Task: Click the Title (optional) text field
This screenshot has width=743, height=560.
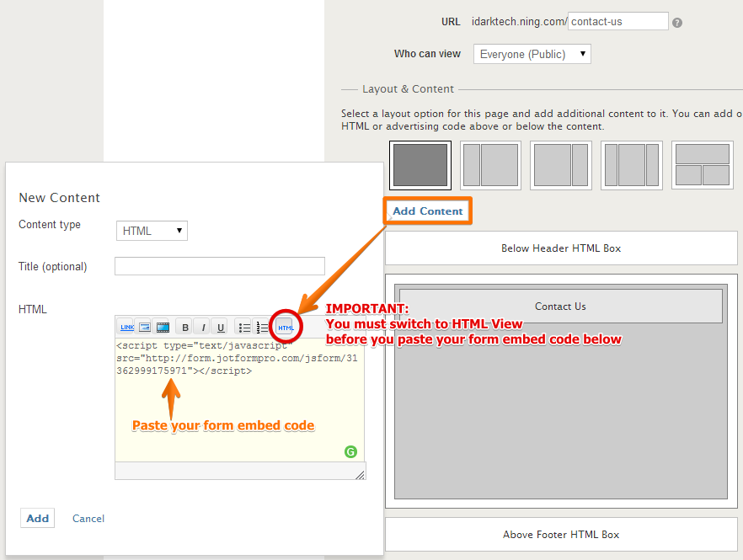Action: pos(219,267)
